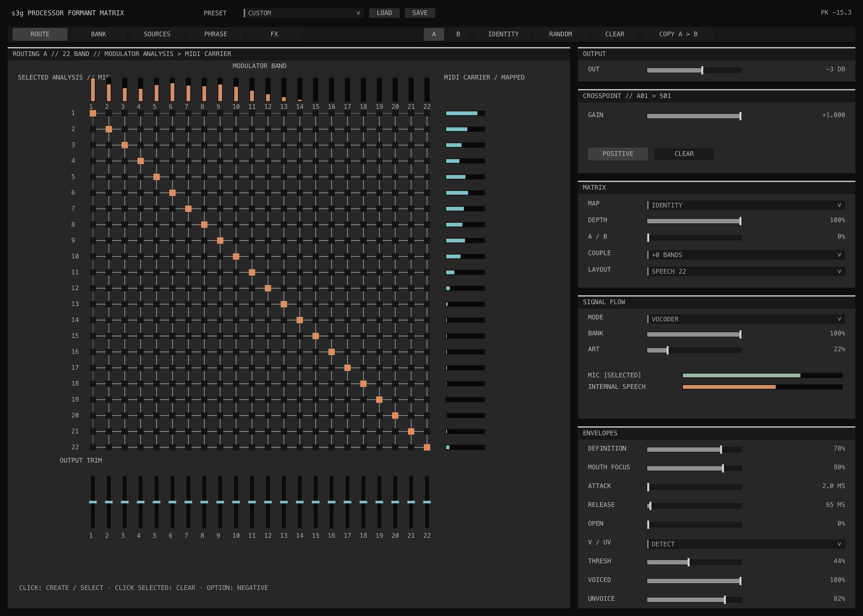Adjust the ART slider at 22%
The width and height of the screenshot is (863, 616).
694,350
